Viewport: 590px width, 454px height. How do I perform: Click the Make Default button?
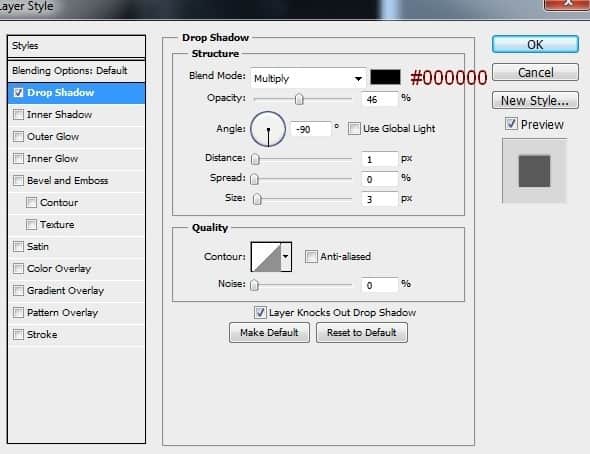269,333
